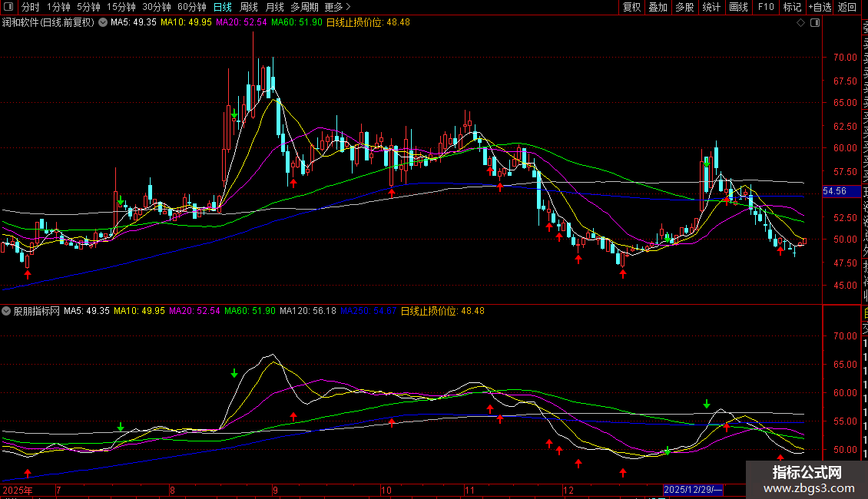Expand the 更多 periods menu
The width and height of the screenshot is (868, 499).
pos(337,7)
